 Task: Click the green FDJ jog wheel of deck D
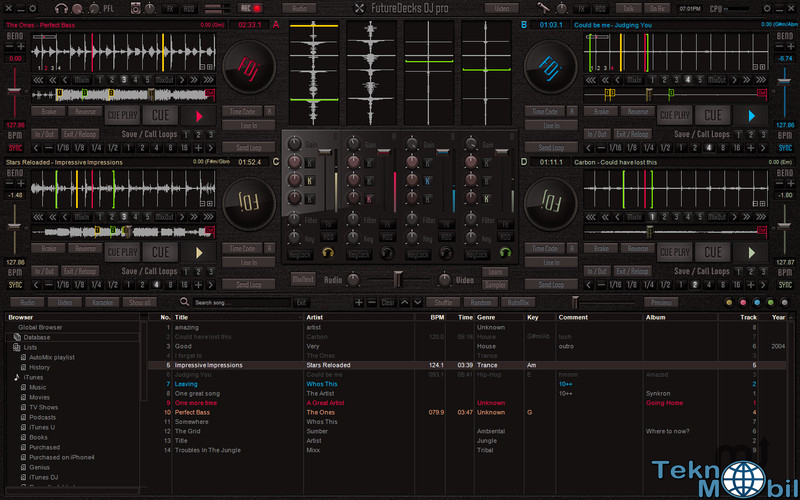(x=551, y=204)
